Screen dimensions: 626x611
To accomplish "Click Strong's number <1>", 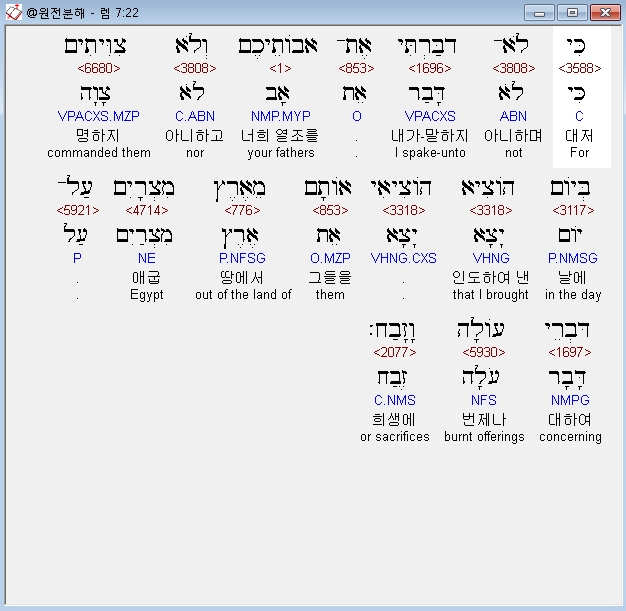I will [x=280, y=68].
